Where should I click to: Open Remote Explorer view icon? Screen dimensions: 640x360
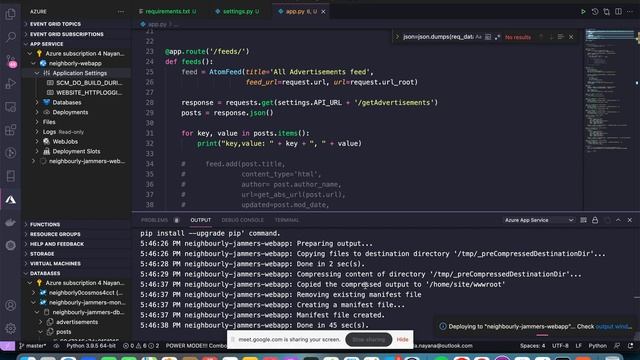coord(11,107)
